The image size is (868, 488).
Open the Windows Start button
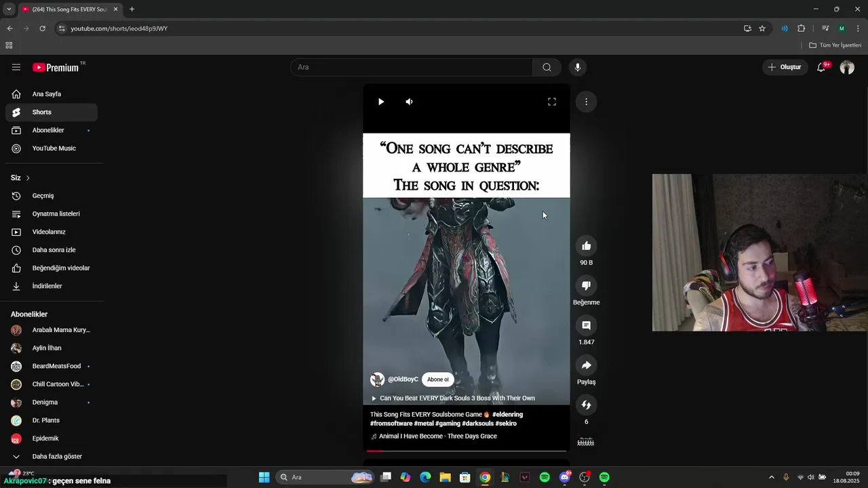click(x=264, y=477)
